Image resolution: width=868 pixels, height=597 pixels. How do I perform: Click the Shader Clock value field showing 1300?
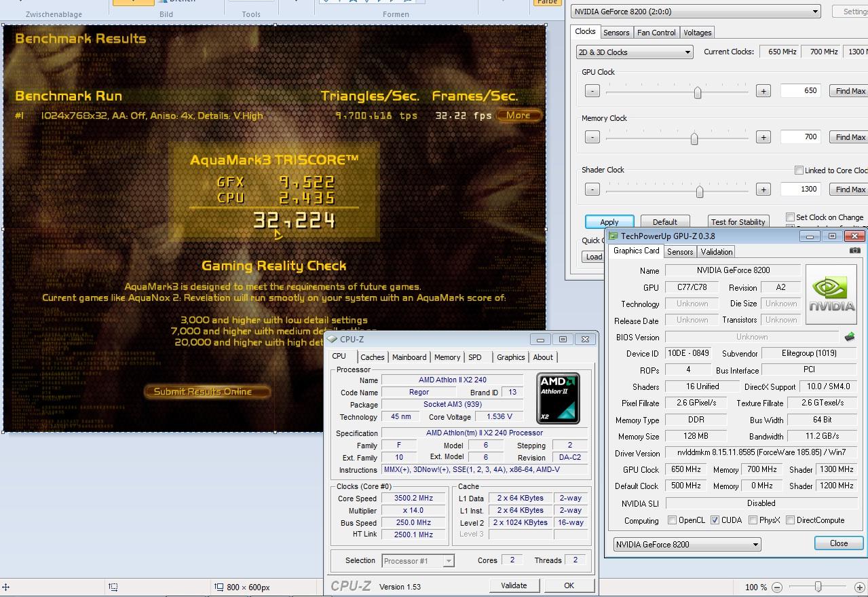(x=801, y=189)
